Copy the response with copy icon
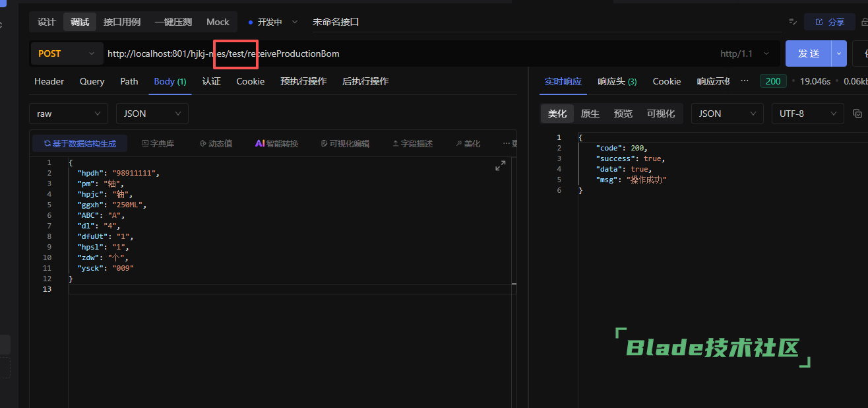This screenshot has height=408, width=868. click(857, 114)
